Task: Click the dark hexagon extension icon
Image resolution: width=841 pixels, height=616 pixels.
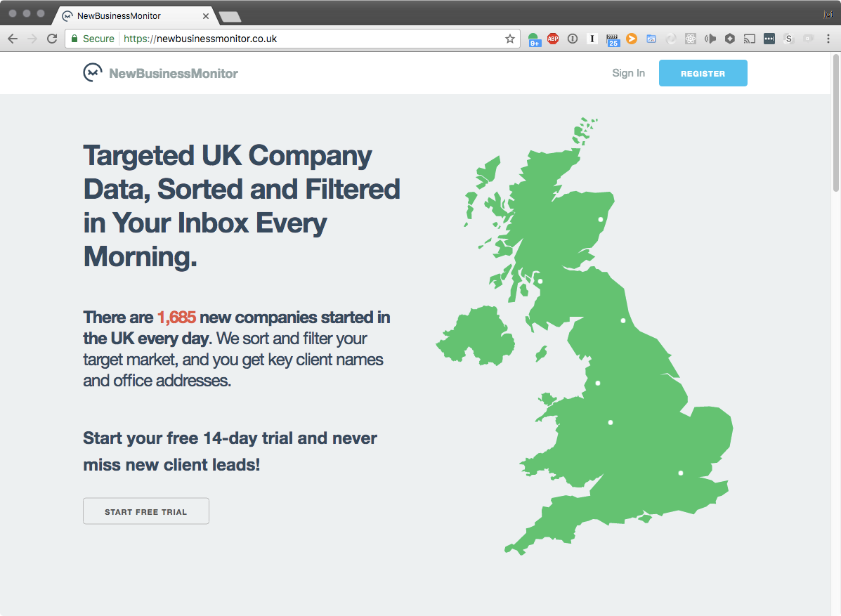Action: pyautogui.click(x=729, y=39)
